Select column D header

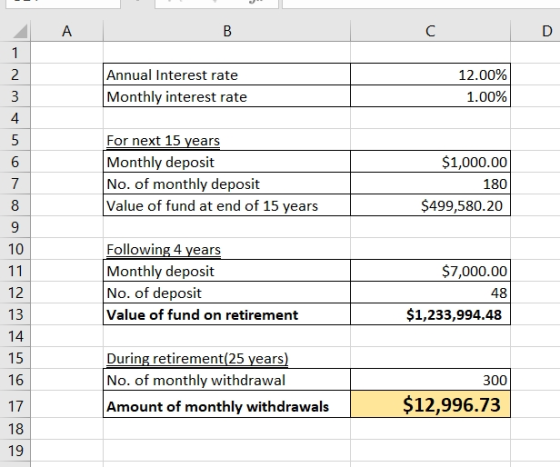pos(536,31)
